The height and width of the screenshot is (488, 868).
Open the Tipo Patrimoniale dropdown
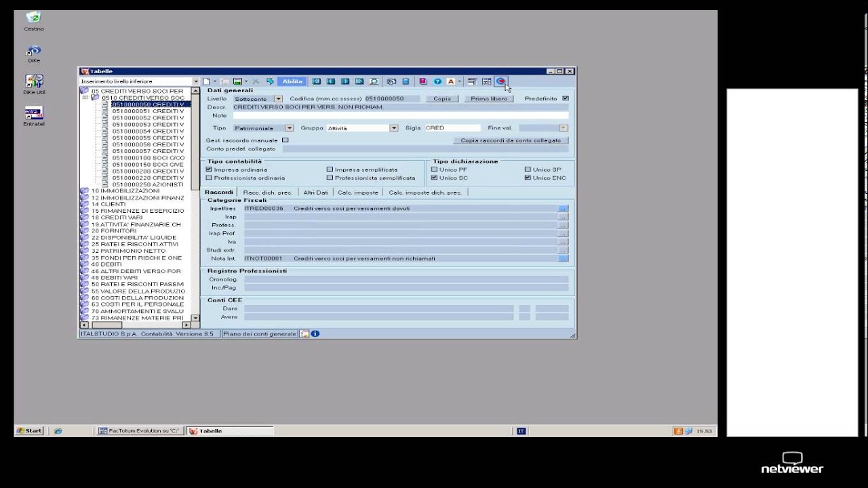(x=290, y=128)
